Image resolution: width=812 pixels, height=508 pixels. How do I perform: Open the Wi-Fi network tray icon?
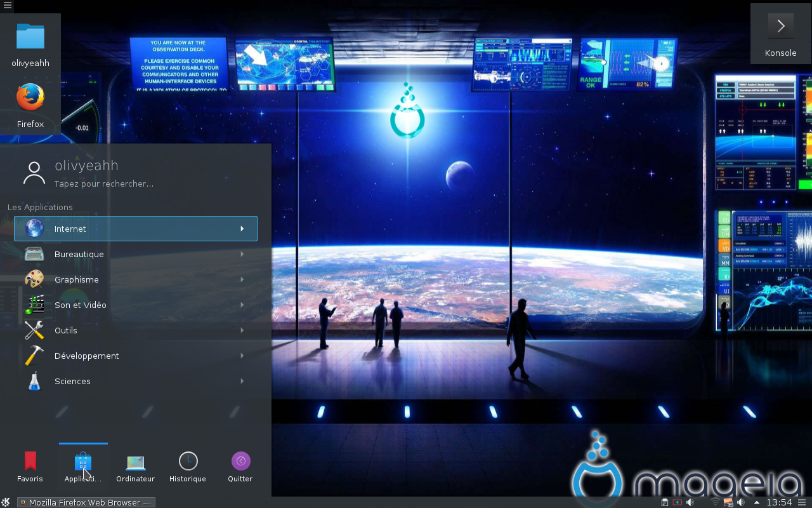click(715, 502)
